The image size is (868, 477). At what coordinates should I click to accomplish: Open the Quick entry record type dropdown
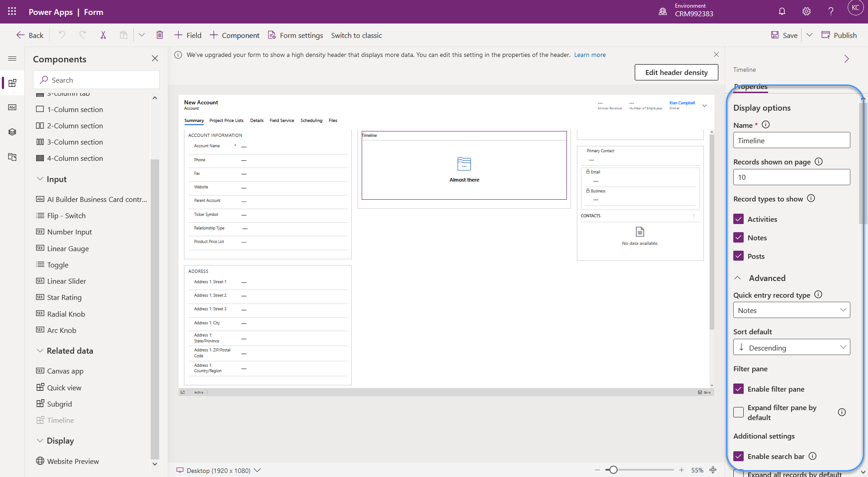791,310
